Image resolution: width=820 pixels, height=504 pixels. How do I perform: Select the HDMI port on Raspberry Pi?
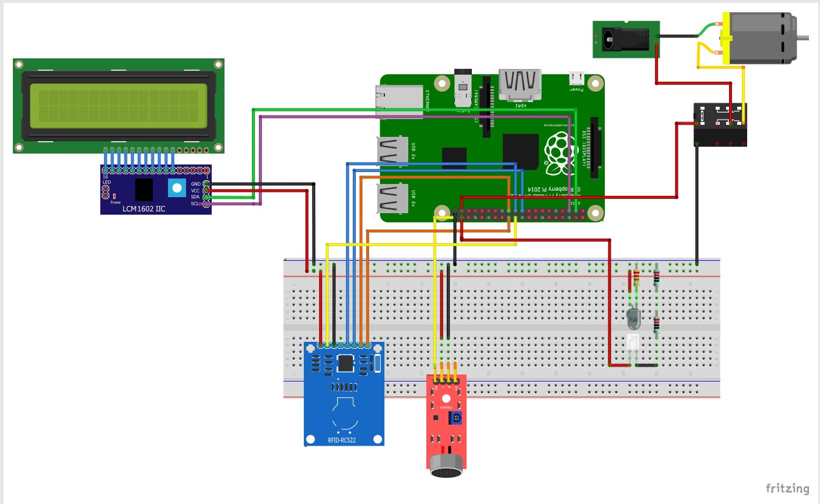(520, 86)
